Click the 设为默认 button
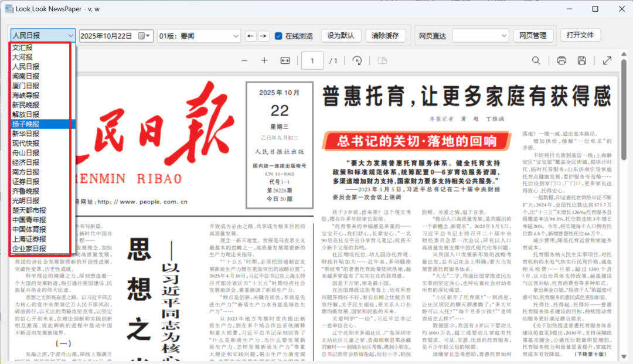The width and height of the screenshot is (633, 364). point(340,35)
